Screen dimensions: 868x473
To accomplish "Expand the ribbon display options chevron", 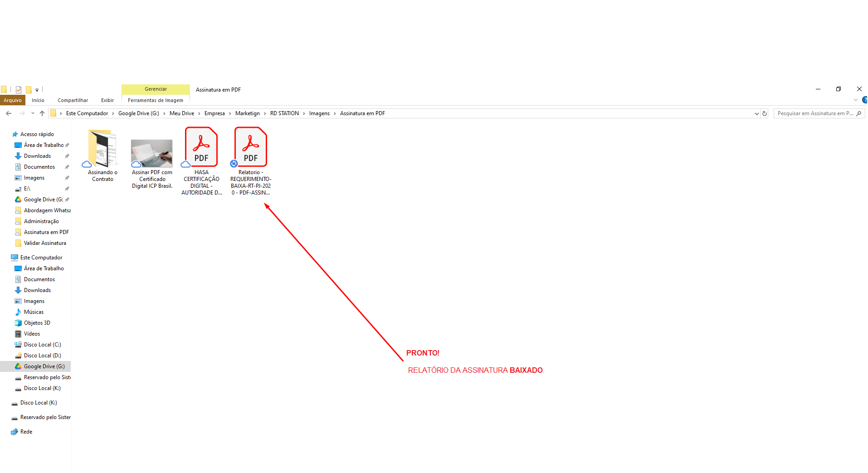I will (x=856, y=100).
